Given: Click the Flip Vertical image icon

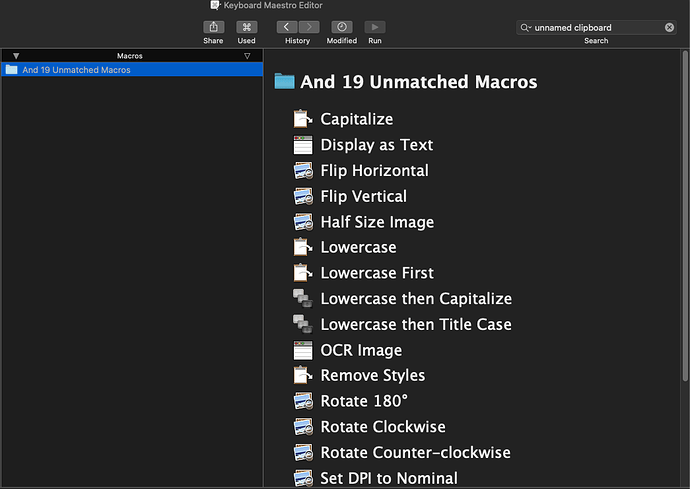Looking at the screenshot, I should [303, 196].
